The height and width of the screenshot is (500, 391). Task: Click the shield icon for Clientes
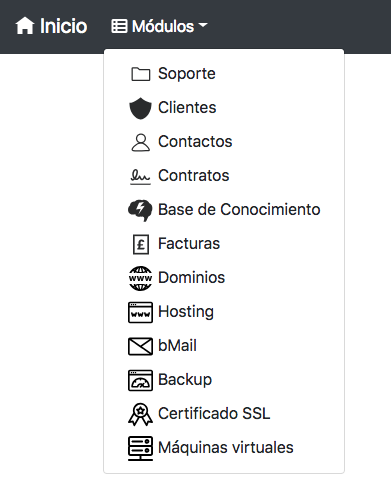(140, 108)
